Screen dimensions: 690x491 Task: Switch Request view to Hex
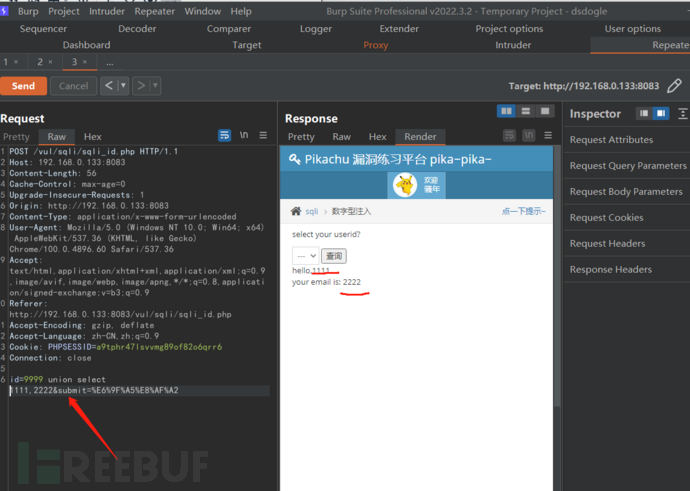tap(92, 137)
